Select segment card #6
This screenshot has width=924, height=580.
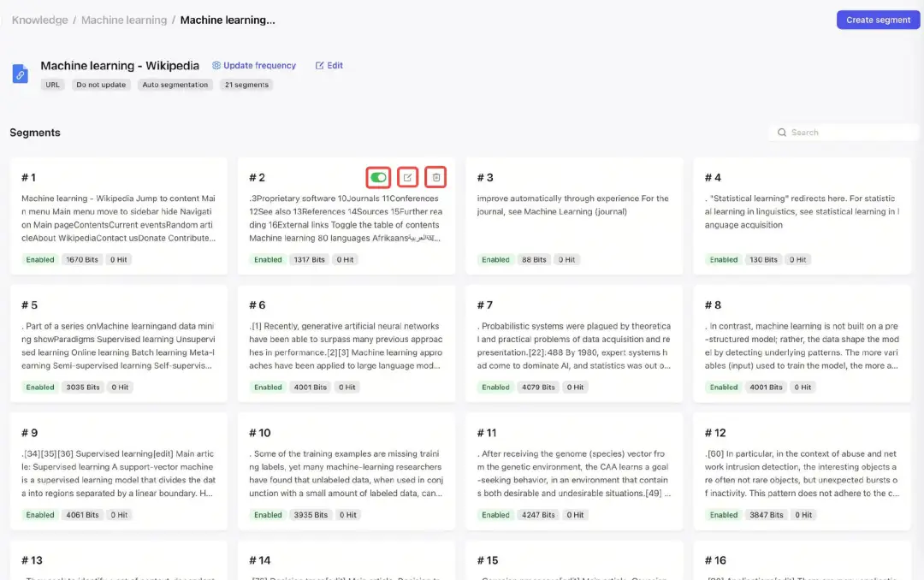[x=346, y=344]
